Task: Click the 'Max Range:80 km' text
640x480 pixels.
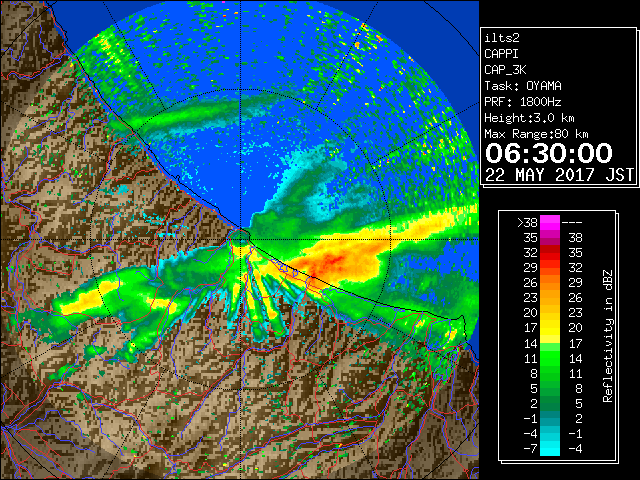Action: pyautogui.click(x=536, y=134)
